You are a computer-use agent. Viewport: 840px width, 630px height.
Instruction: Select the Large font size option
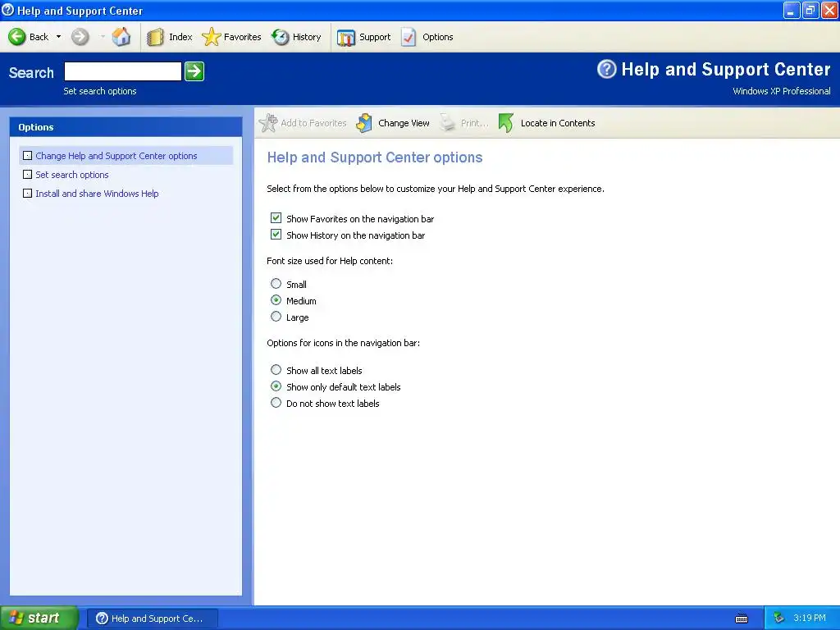click(x=276, y=317)
